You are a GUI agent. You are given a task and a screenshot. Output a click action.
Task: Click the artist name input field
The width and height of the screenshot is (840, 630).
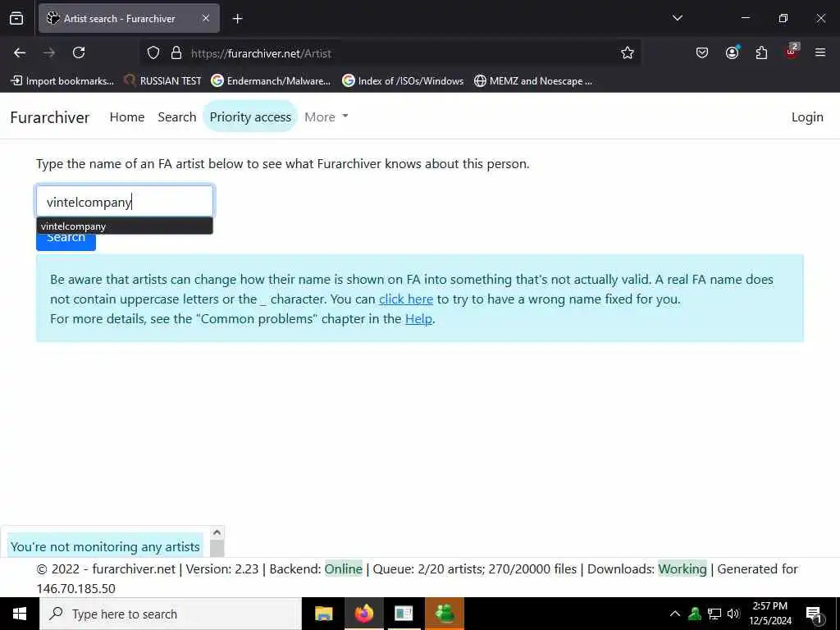(x=125, y=202)
